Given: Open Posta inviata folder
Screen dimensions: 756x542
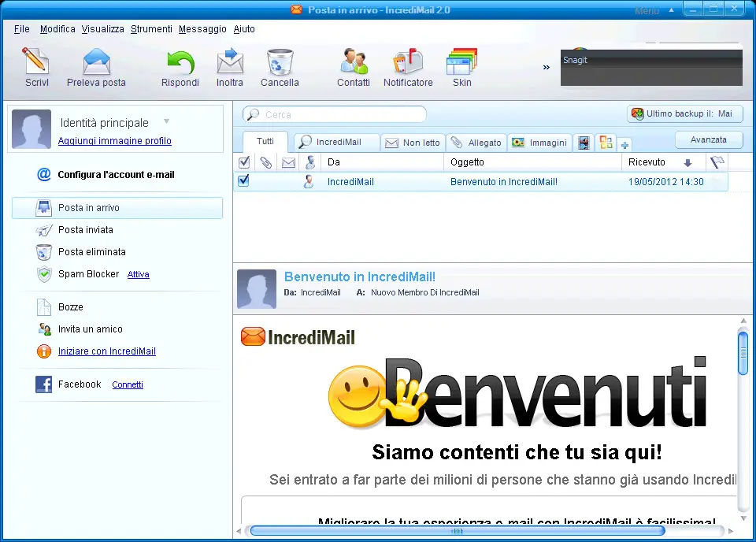Looking at the screenshot, I should [x=85, y=230].
